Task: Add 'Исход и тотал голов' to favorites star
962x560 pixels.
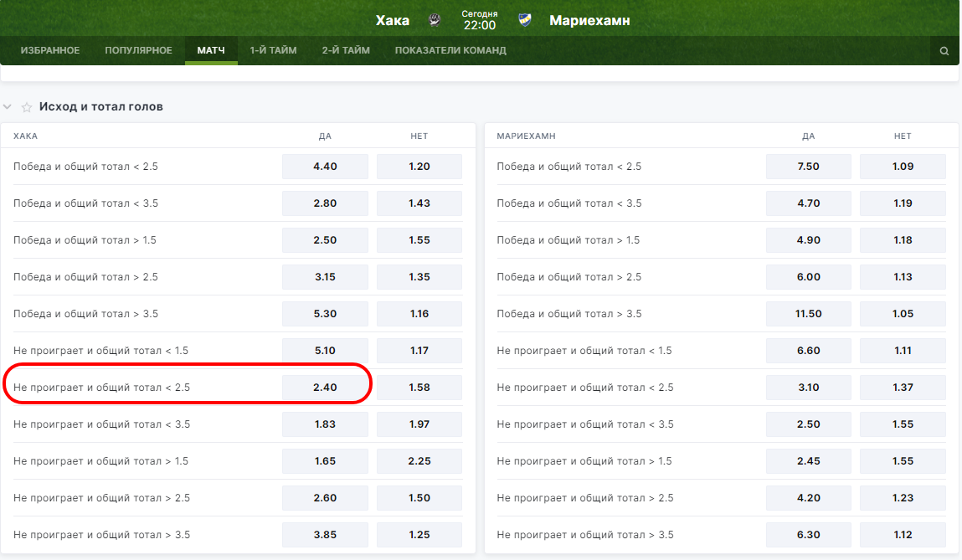Action: pos(27,107)
